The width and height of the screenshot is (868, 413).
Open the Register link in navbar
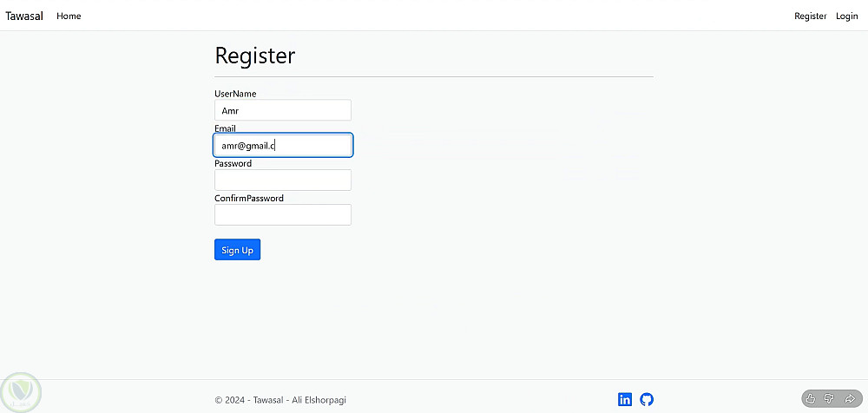(x=810, y=16)
